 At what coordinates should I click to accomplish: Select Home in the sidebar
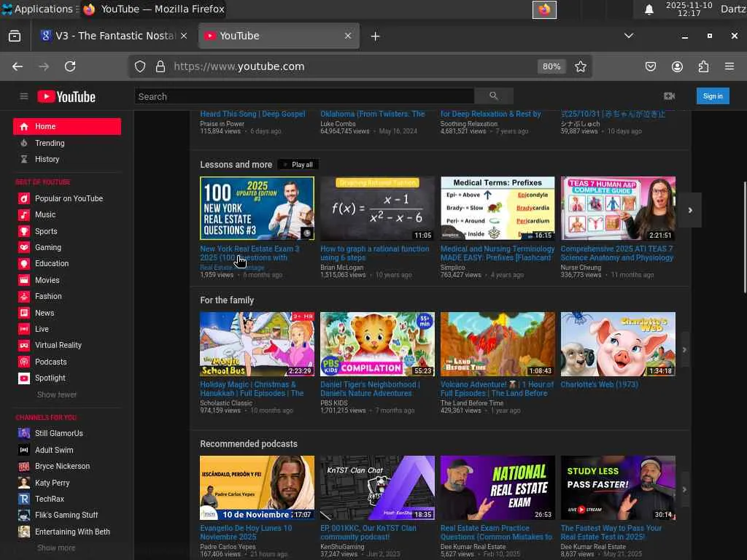(x=66, y=126)
